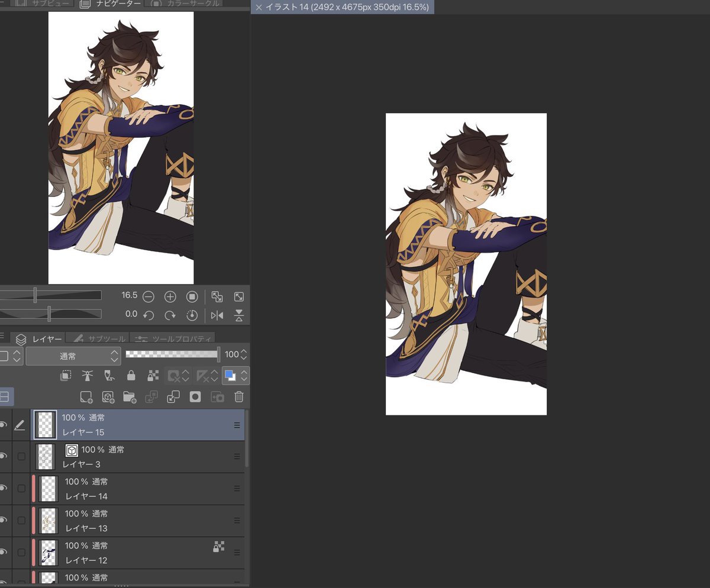Toggle visibility of レイヤー 13

click(x=4, y=520)
